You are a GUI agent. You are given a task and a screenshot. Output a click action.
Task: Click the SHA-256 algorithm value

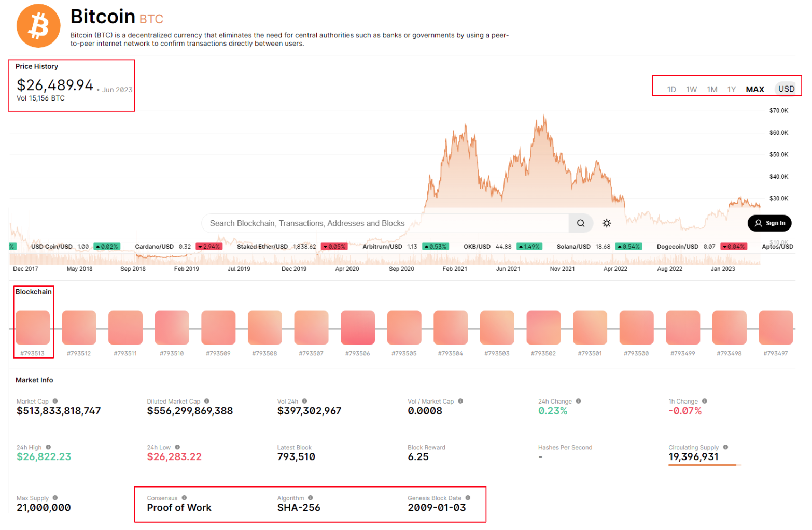pyautogui.click(x=299, y=508)
